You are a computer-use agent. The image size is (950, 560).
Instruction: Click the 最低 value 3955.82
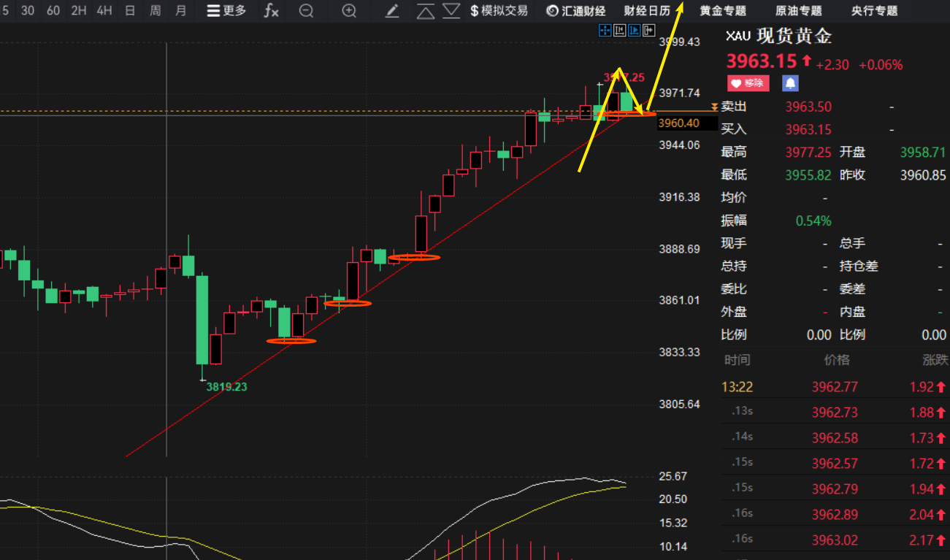pos(808,175)
